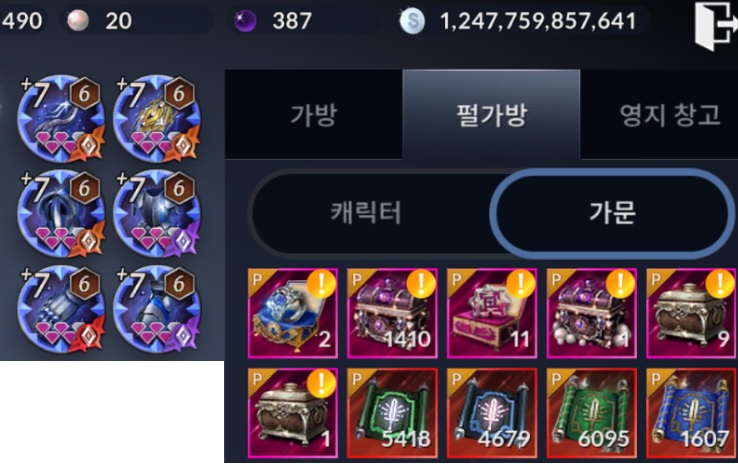Open the pink emblem box with 11

click(x=492, y=313)
